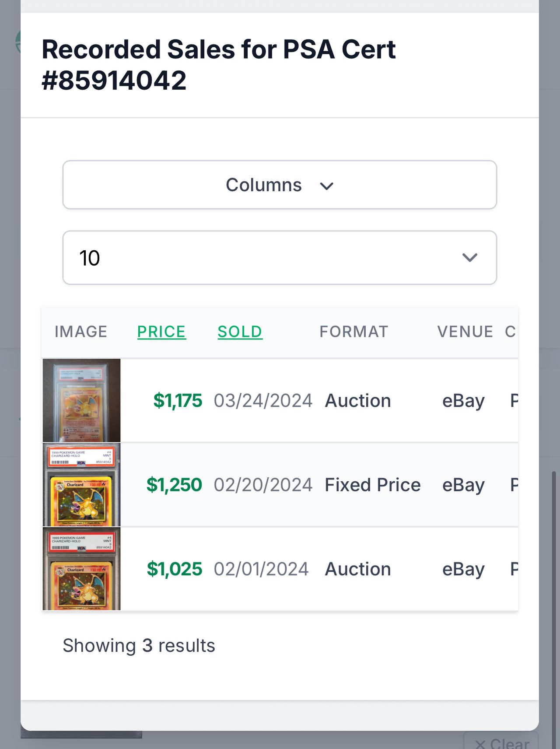Sort the table by SOLD date column

240,332
